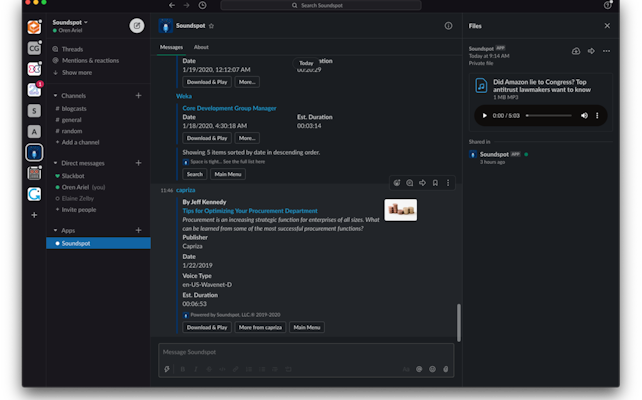Image resolution: width=642 pixels, height=400 pixels.
Task: Click the audio player progress bar
Action: (x=548, y=116)
